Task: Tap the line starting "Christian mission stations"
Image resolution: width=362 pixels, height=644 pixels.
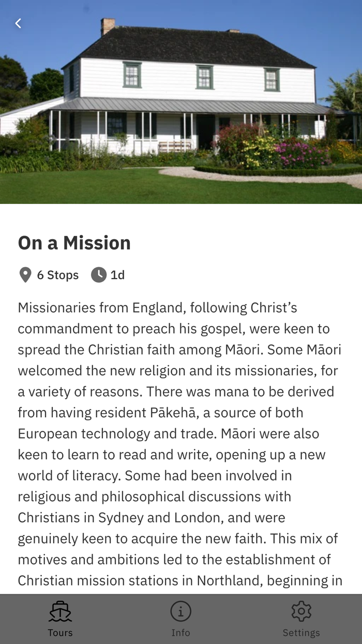Action: 179,580
